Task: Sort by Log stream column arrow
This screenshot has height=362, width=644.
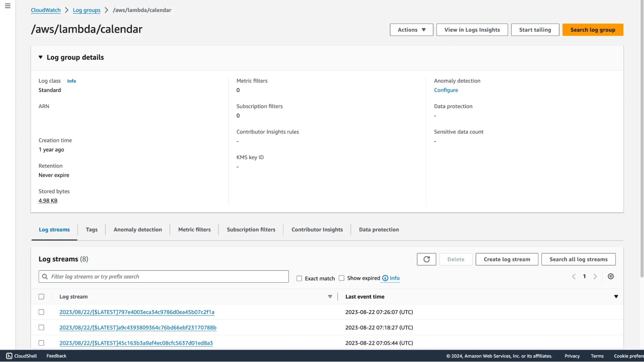Action: [x=330, y=297]
